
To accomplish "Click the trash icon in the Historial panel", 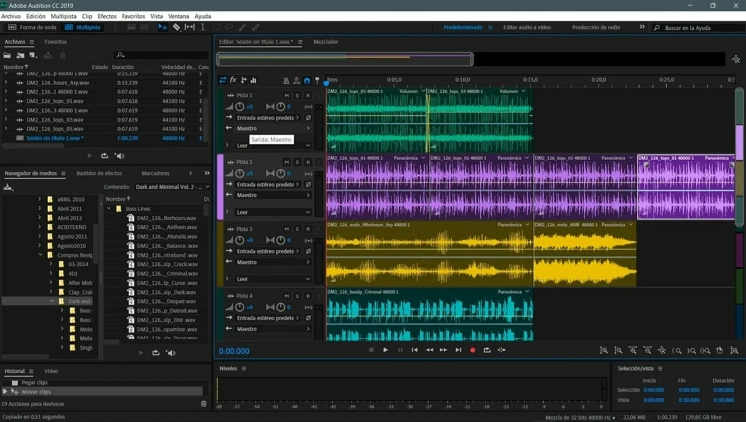I will tap(204, 404).
